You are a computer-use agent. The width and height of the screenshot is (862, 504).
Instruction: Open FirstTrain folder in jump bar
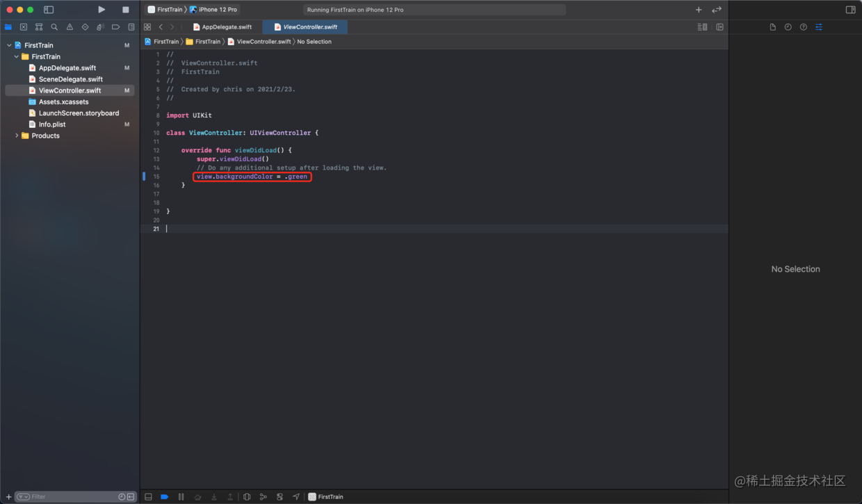pyautogui.click(x=203, y=42)
